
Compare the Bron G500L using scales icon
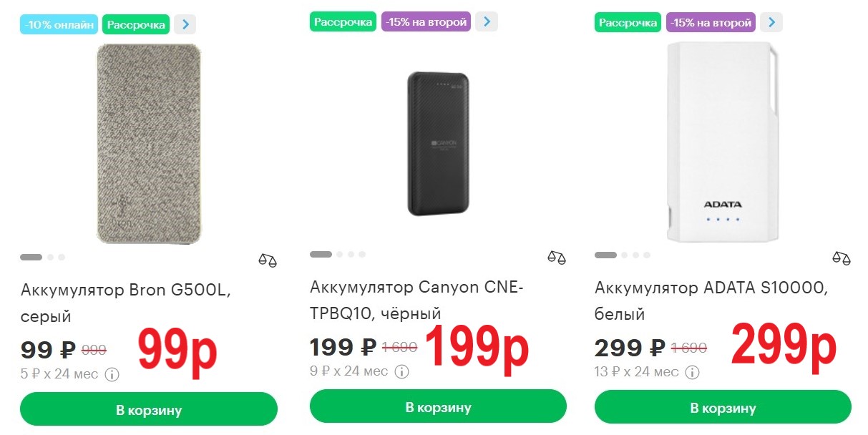pyautogui.click(x=267, y=260)
